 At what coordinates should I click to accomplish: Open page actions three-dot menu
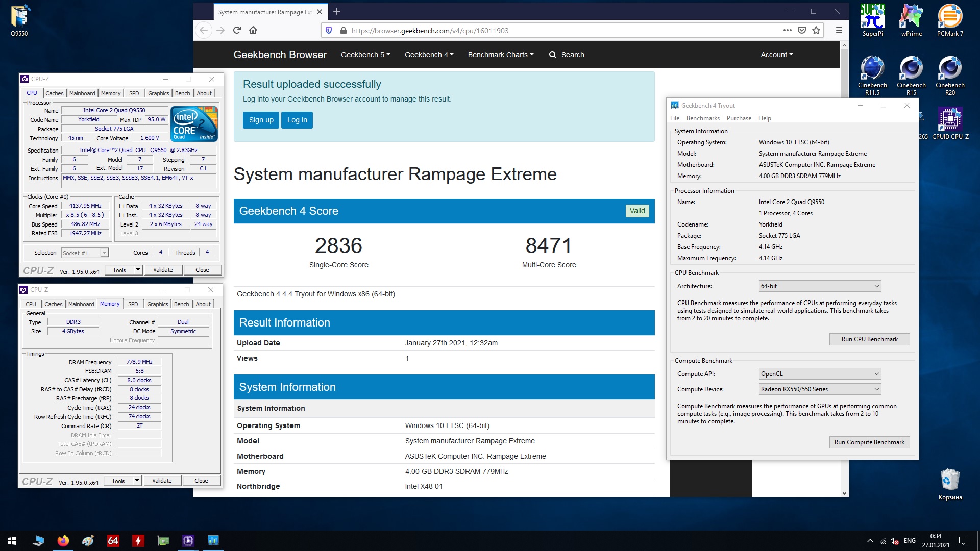point(787,30)
